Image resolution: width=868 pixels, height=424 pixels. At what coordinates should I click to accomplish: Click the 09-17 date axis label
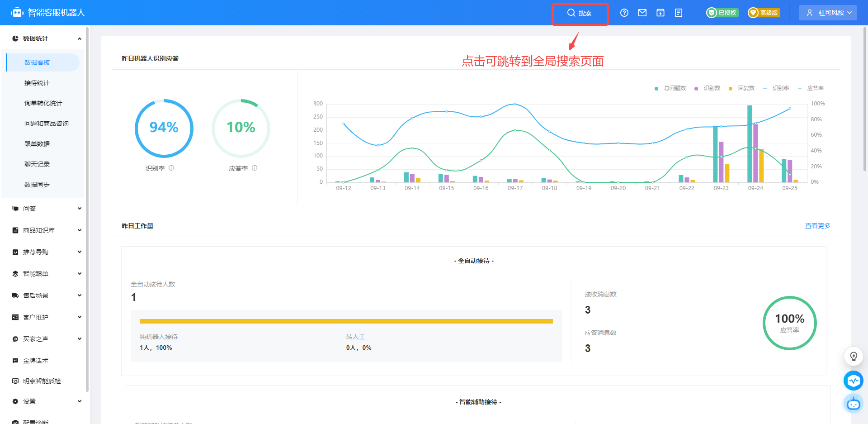515,188
